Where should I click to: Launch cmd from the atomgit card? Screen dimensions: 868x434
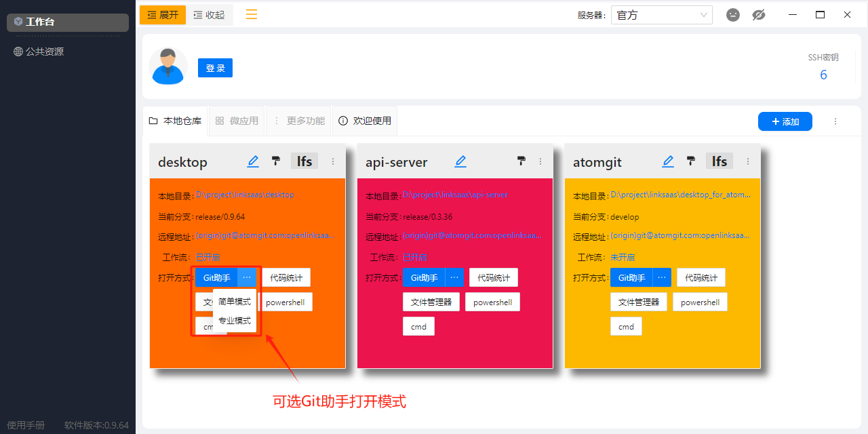[626, 326]
